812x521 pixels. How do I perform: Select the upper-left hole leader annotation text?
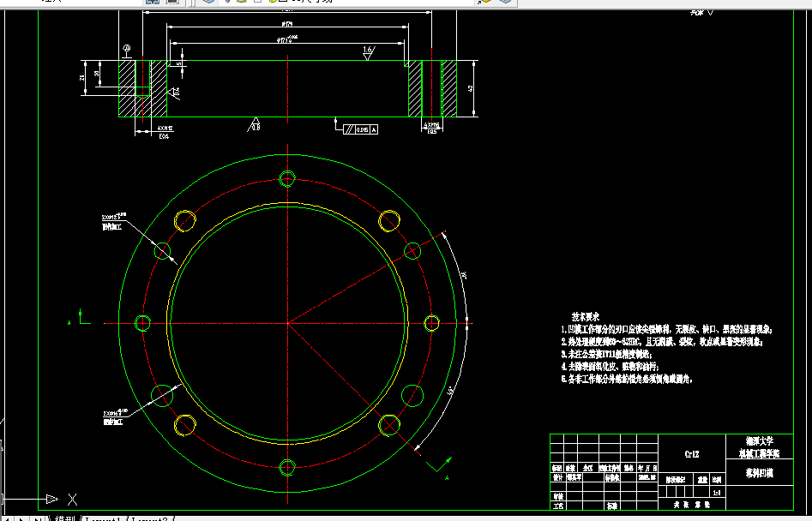114,221
